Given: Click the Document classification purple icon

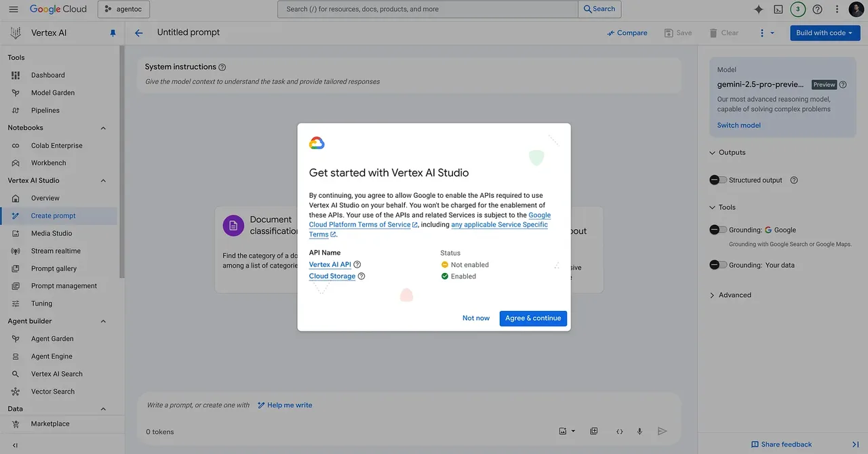Looking at the screenshot, I should point(233,226).
